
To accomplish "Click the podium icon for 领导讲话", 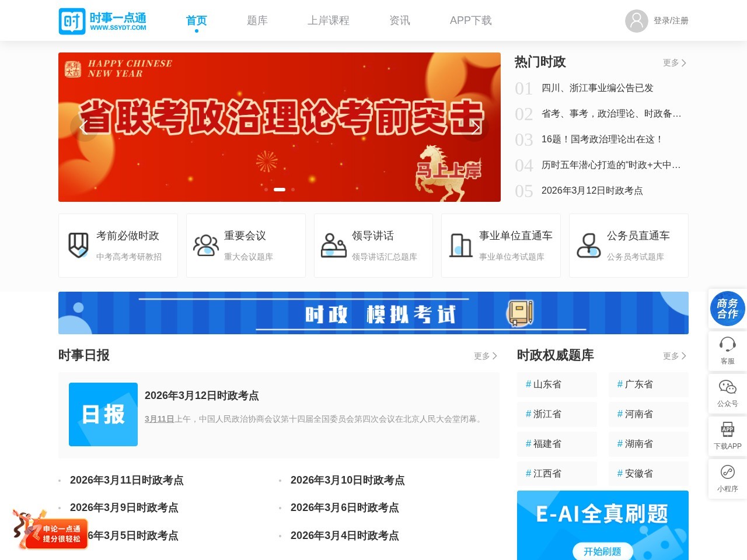I will click(333, 245).
